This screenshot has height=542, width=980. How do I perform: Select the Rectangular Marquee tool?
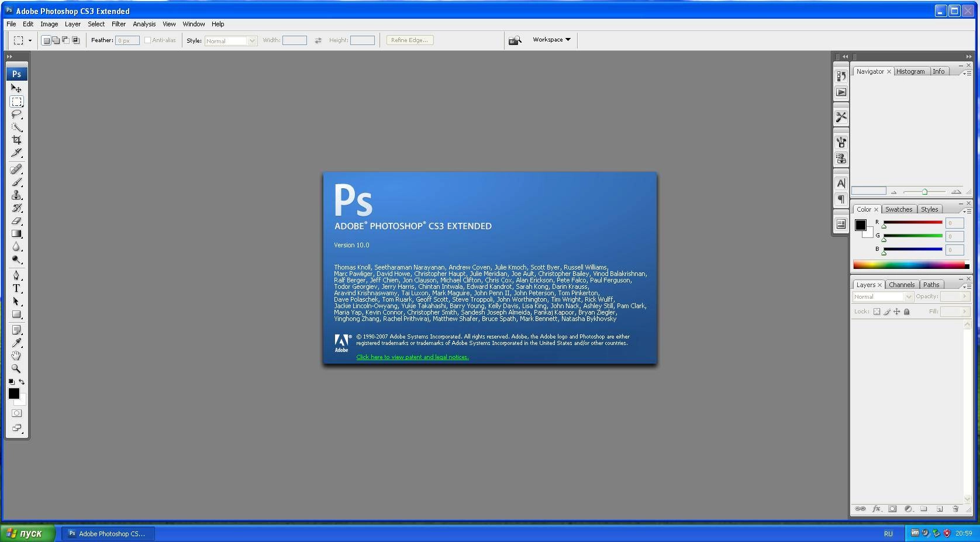click(16, 101)
